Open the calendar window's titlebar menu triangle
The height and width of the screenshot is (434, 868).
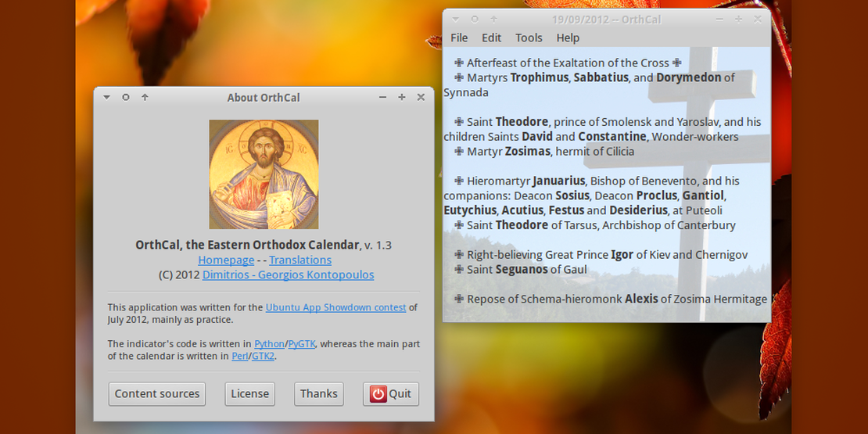coord(456,19)
